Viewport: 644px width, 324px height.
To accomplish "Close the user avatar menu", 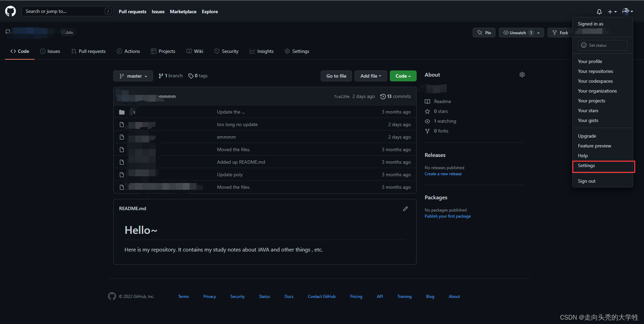I will [627, 12].
